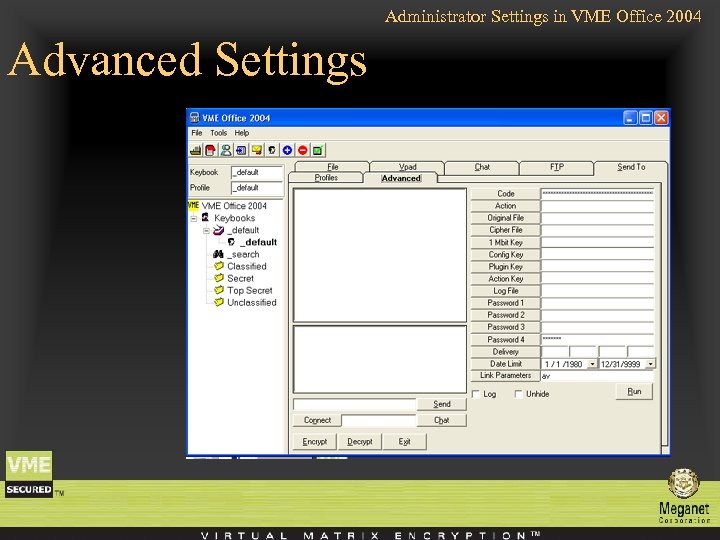
Task: Enable the Log checkbox
Action: (476, 394)
